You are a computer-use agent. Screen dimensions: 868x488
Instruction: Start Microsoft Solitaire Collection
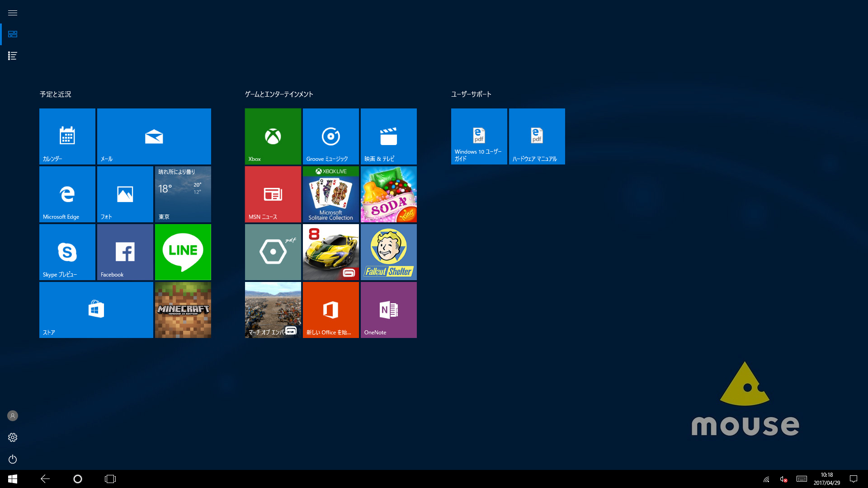click(330, 194)
